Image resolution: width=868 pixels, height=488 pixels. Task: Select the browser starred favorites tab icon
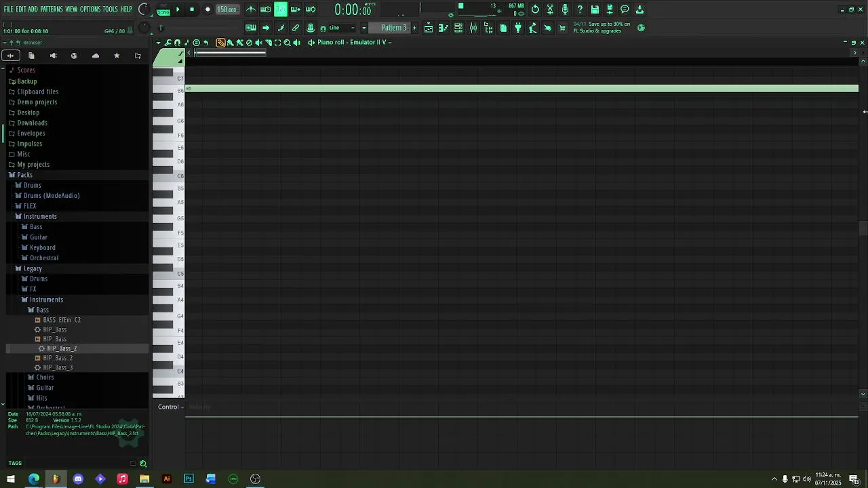click(x=117, y=56)
